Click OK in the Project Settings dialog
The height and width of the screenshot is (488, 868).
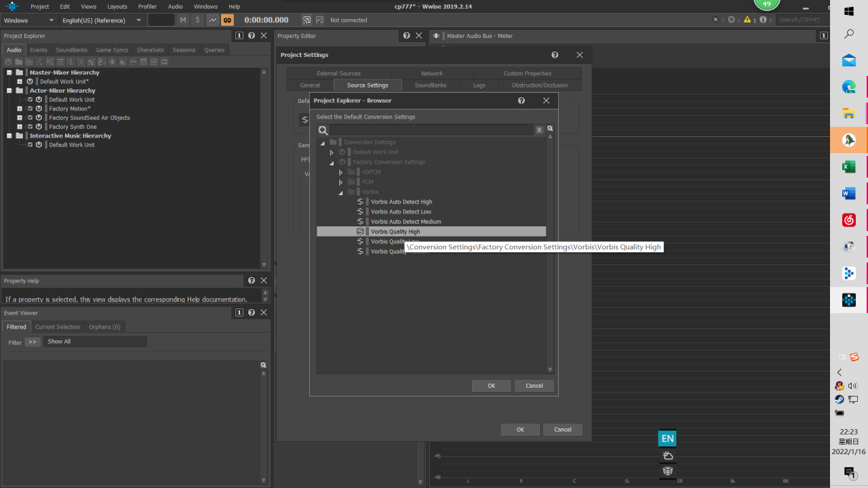[x=520, y=430]
